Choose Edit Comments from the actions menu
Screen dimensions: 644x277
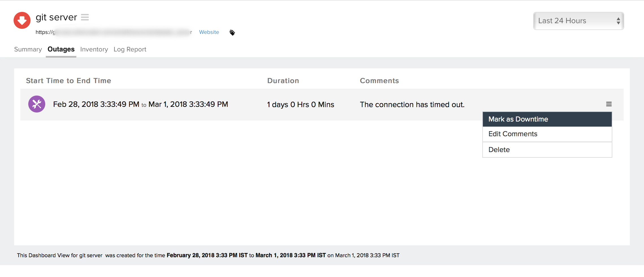pyautogui.click(x=513, y=134)
